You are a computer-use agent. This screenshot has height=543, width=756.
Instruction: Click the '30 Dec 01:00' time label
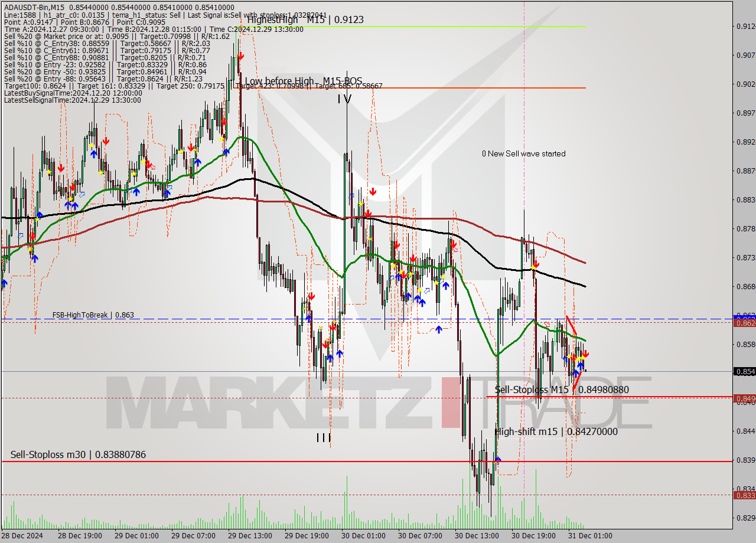pyautogui.click(x=364, y=536)
